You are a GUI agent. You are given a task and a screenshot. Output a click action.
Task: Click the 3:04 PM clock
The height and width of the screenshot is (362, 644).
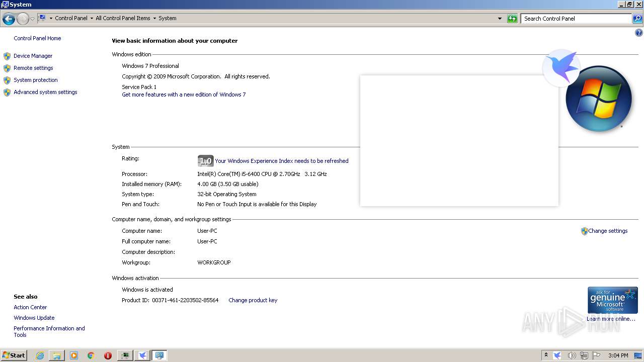click(x=618, y=355)
